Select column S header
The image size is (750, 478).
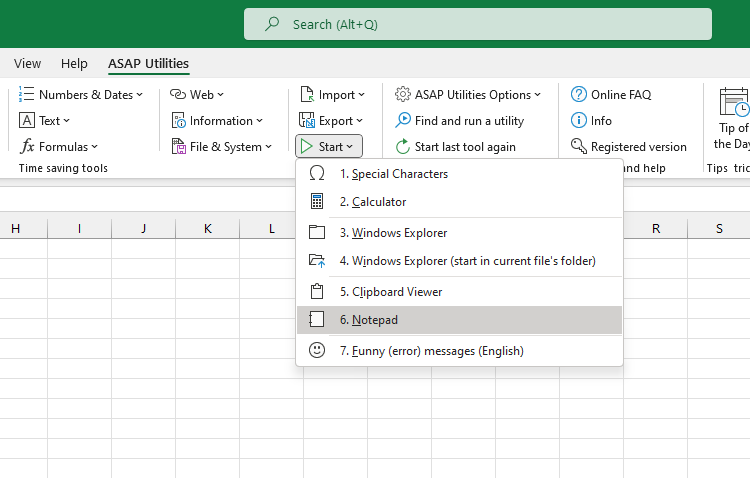[719, 229]
